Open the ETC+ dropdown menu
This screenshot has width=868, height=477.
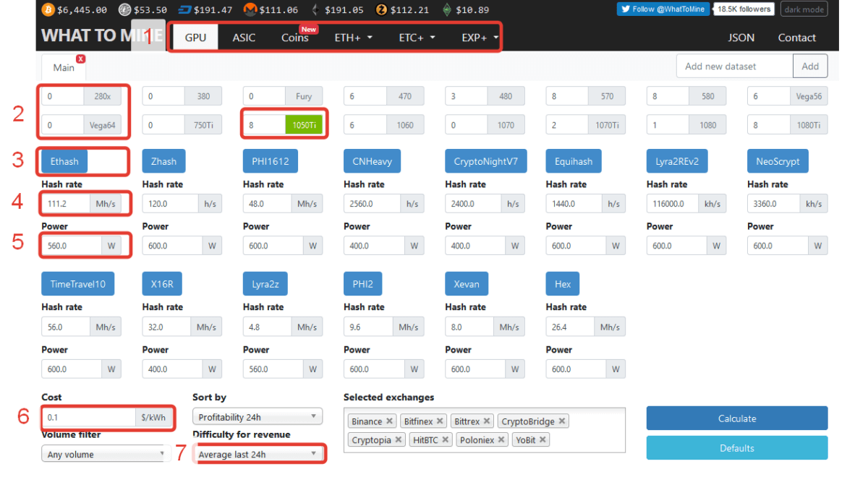click(x=417, y=38)
